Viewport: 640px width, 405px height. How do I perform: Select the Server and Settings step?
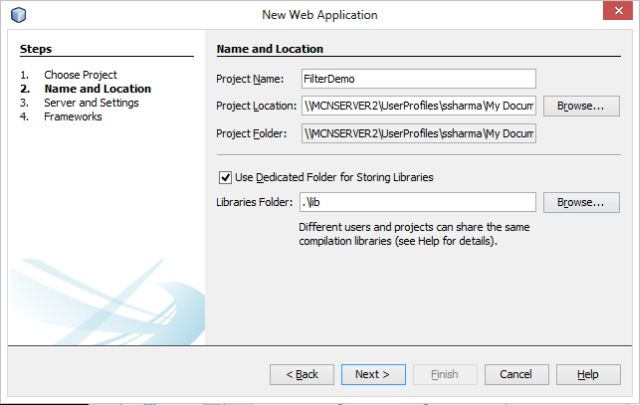(91, 103)
